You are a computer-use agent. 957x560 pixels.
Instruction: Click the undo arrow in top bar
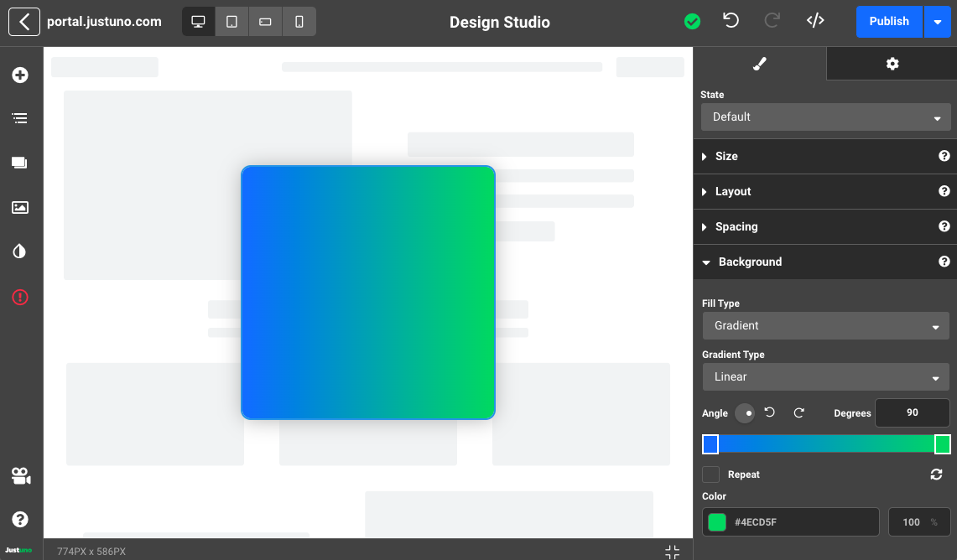pyautogui.click(x=731, y=21)
